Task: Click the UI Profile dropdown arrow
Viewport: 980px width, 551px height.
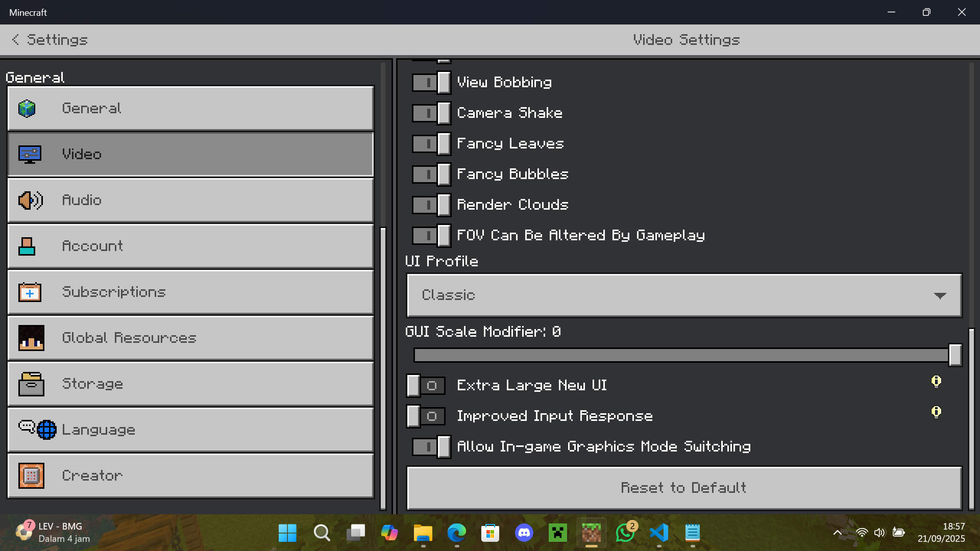Action: [x=940, y=296]
